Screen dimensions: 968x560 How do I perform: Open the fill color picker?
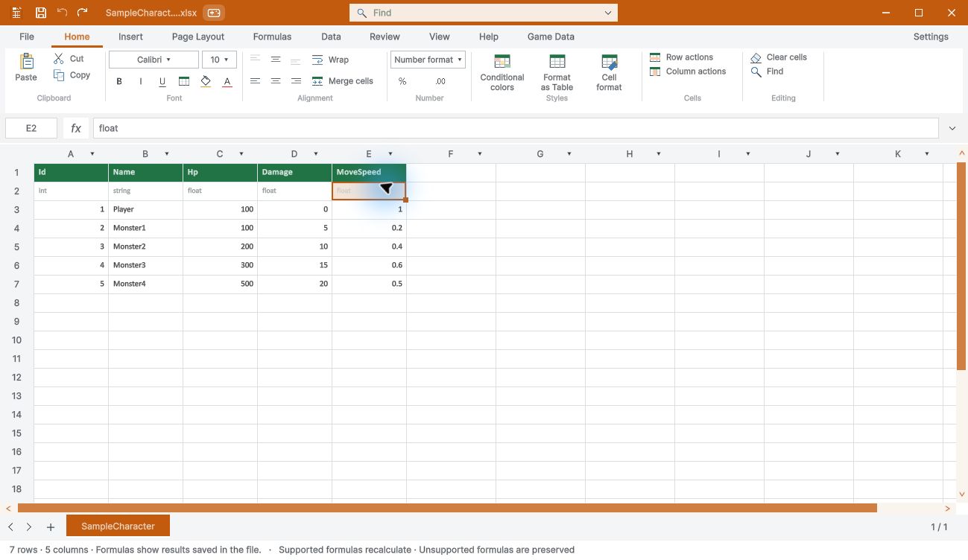pyautogui.click(x=206, y=81)
